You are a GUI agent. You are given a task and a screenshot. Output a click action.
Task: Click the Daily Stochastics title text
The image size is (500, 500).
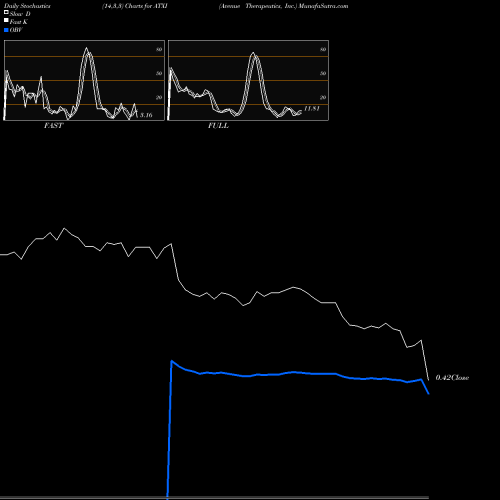pyautogui.click(x=27, y=6)
